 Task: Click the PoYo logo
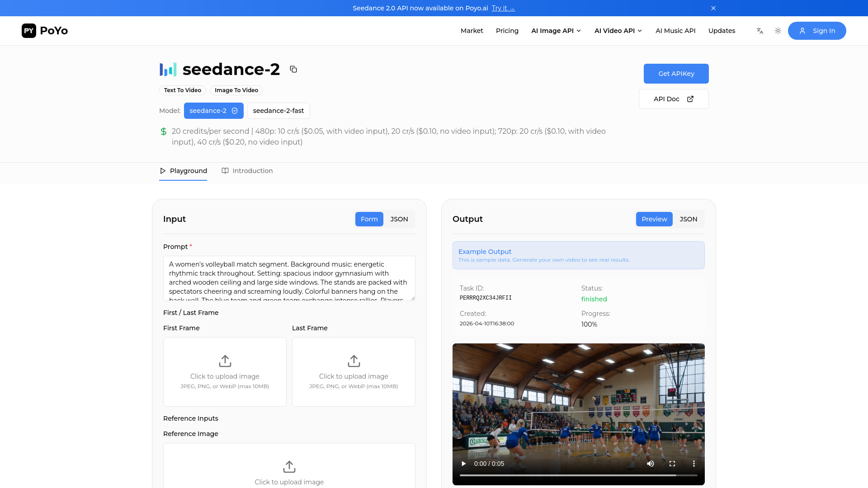[x=44, y=31]
